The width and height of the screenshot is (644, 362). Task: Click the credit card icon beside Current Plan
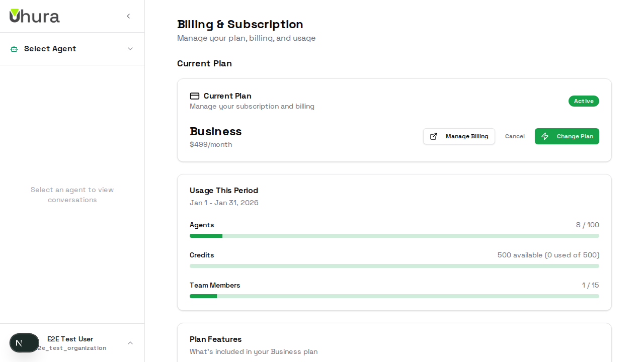click(x=195, y=96)
